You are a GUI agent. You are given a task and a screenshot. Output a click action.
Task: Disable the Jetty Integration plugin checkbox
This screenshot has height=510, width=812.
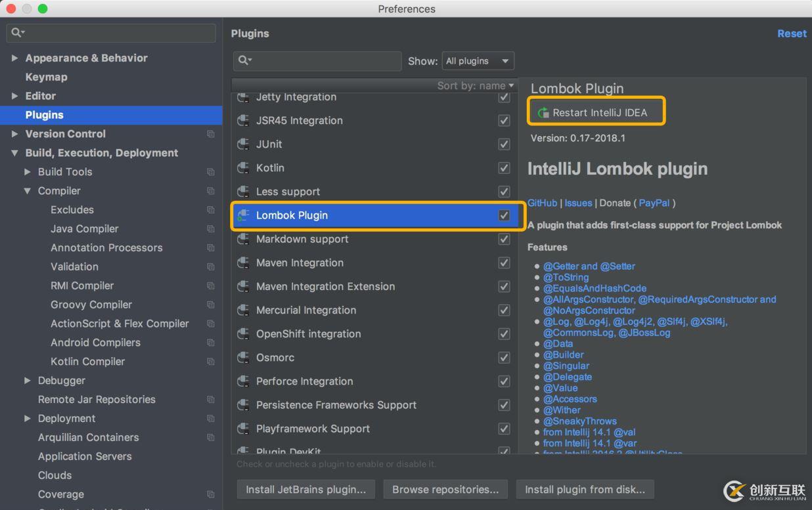pos(504,97)
